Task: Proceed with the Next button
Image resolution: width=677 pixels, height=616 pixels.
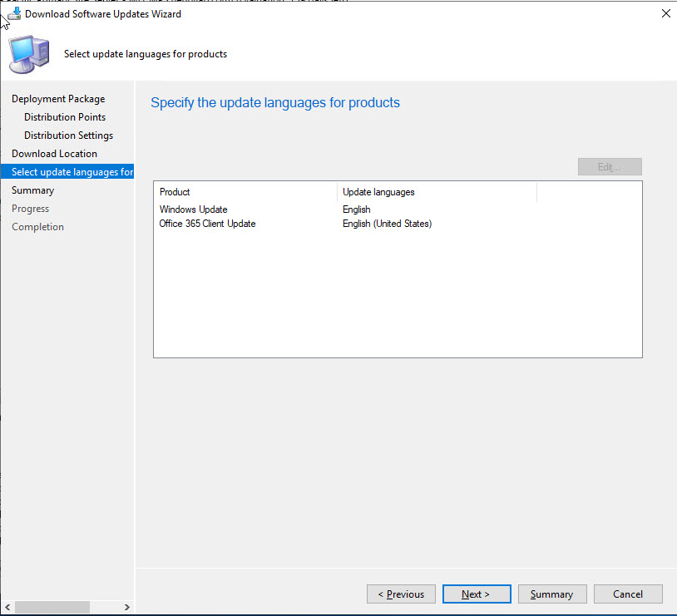Action: point(476,594)
